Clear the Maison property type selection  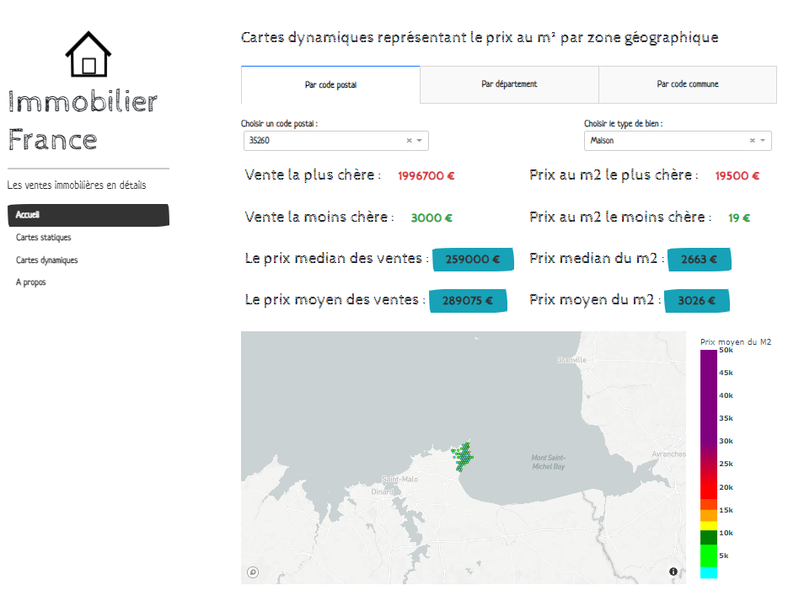752,141
